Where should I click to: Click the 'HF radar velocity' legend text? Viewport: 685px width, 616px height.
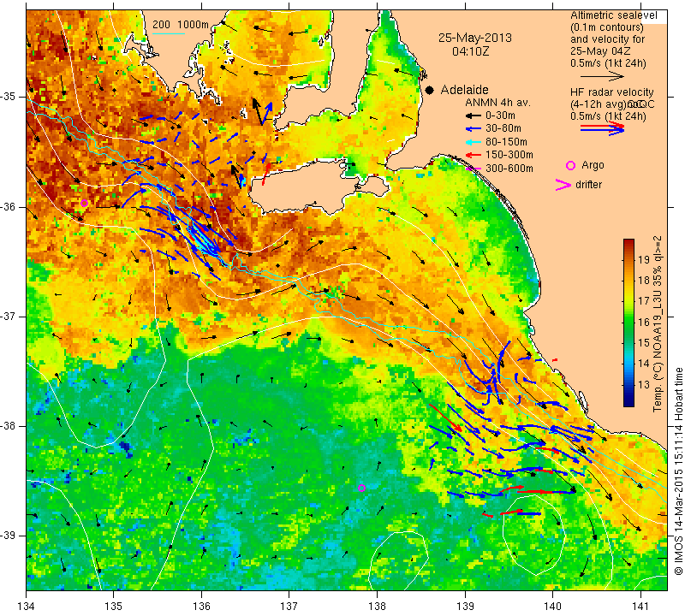pos(612,92)
